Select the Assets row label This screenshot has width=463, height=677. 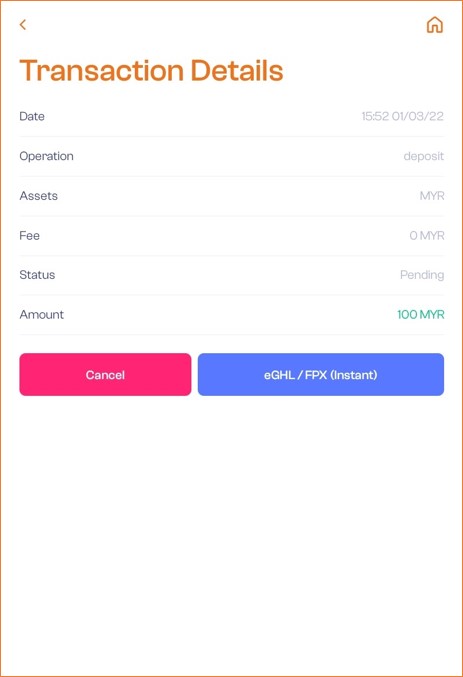point(38,196)
